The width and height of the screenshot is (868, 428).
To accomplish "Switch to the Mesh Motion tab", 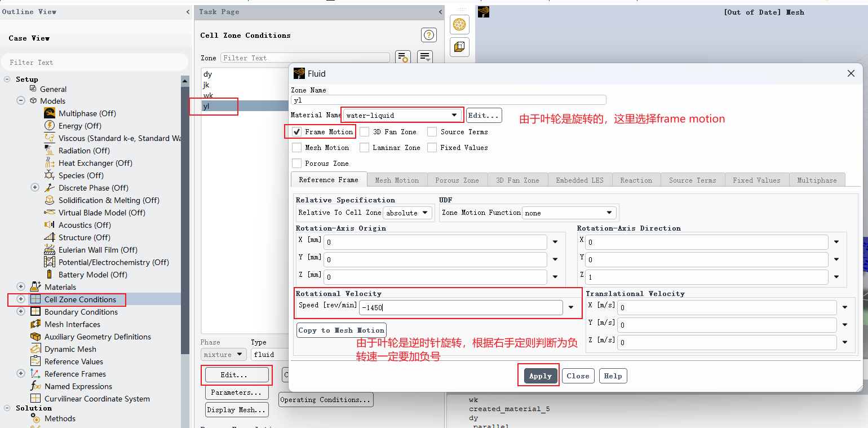I will coord(397,180).
